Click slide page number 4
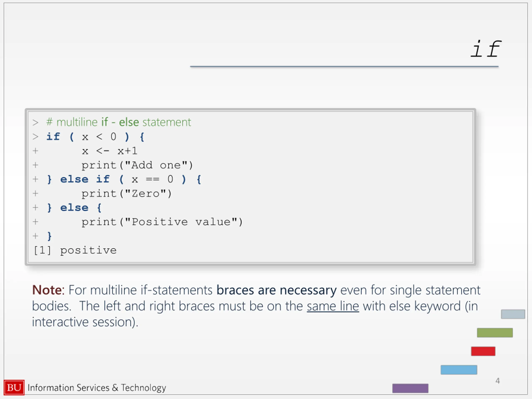Viewport: 532px width, 399px height. click(498, 381)
